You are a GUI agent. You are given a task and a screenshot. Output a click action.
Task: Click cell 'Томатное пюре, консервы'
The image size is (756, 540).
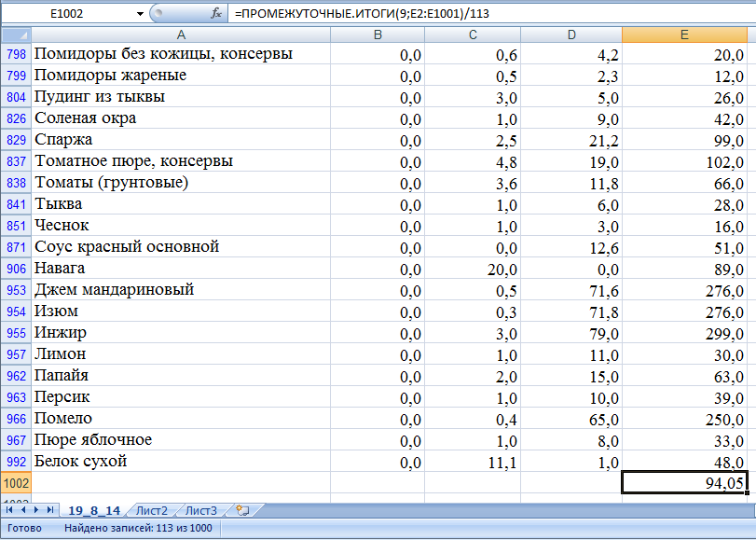tap(181, 160)
